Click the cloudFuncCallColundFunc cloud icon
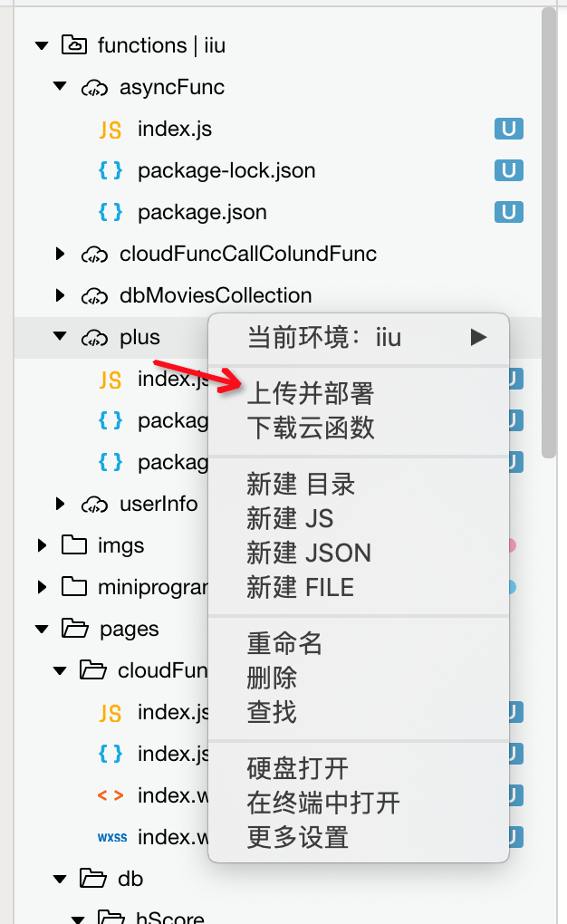Image resolution: width=567 pixels, height=924 pixels. click(x=94, y=255)
